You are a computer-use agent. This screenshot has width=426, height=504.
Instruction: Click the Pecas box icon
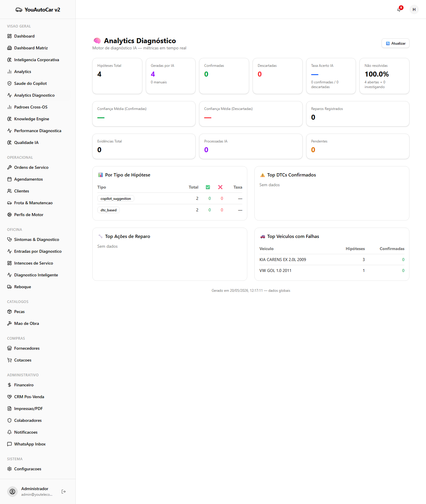pos(9,312)
